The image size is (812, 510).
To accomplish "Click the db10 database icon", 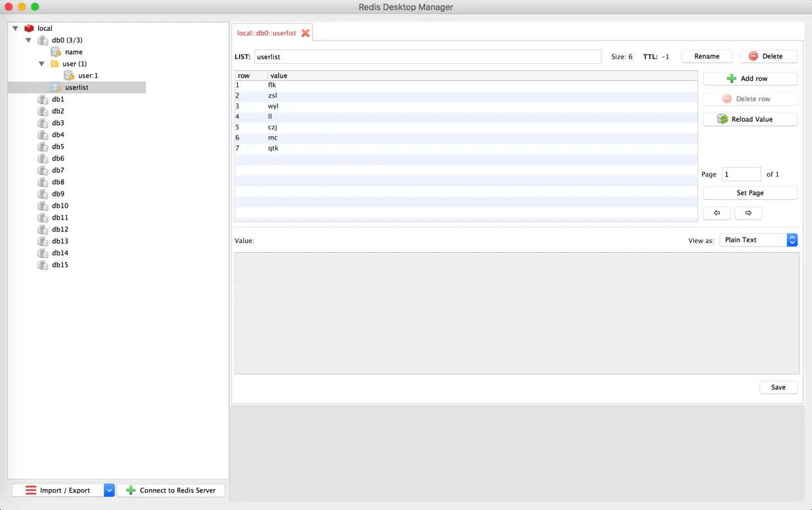I will [x=43, y=206].
